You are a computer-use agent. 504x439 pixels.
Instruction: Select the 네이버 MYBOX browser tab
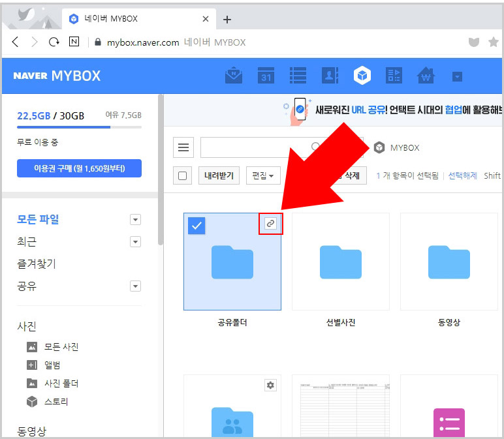138,19
